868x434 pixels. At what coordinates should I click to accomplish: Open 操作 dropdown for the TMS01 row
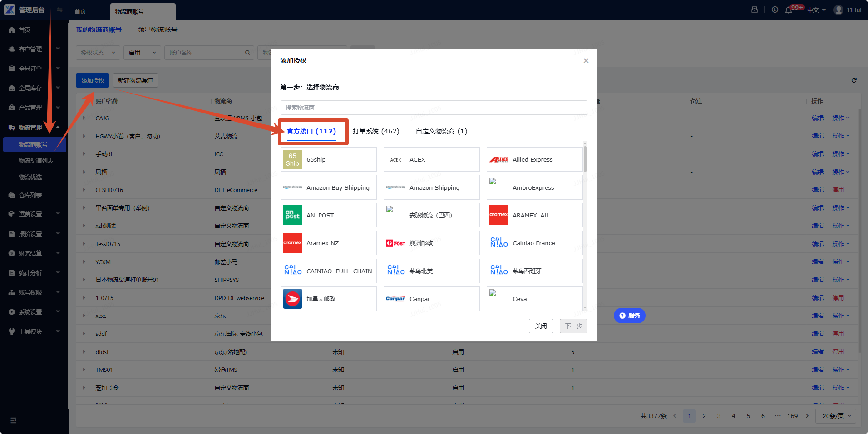pyautogui.click(x=841, y=370)
